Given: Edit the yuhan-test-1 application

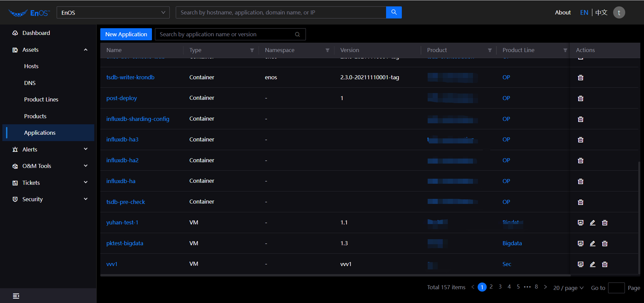Looking at the screenshot, I should point(593,223).
